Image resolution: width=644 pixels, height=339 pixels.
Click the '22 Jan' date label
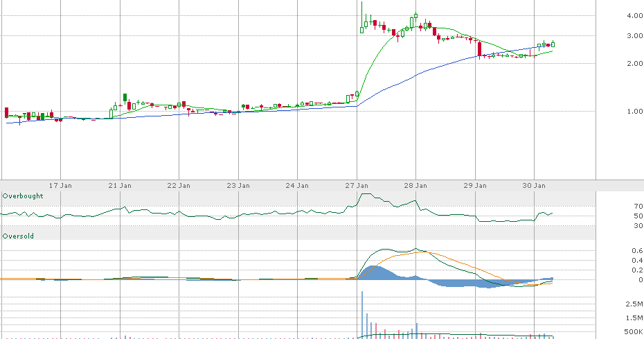coord(179,186)
